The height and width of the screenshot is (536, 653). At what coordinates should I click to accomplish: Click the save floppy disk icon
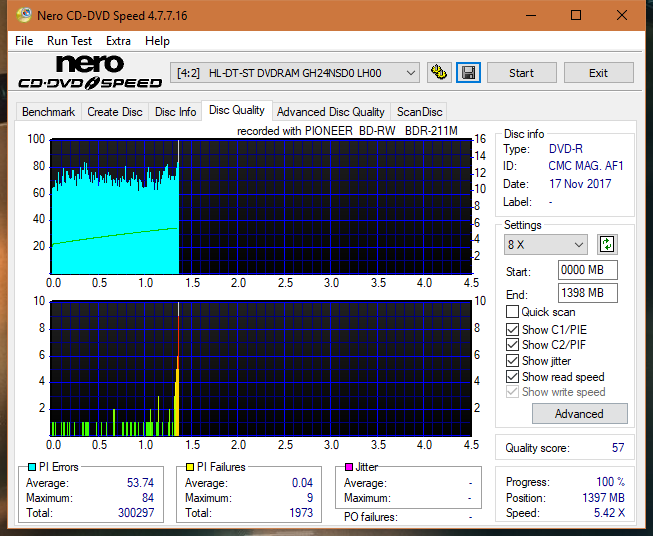pos(469,73)
